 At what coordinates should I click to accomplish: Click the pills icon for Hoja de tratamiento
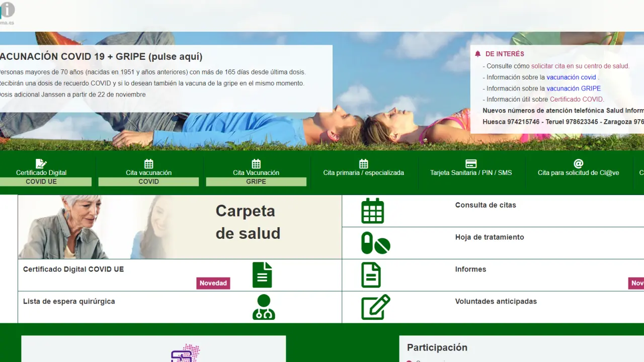[x=375, y=243]
